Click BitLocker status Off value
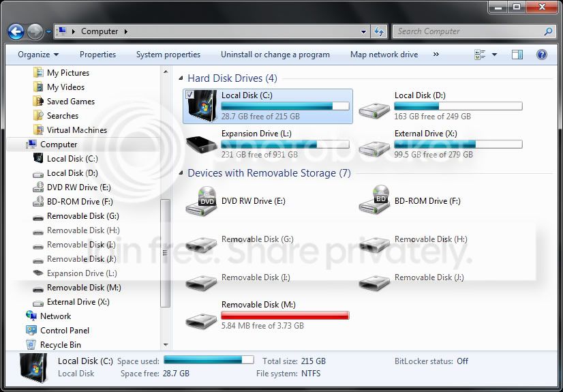Image resolution: width=563 pixels, height=392 pixels. (x=462, y=361)
